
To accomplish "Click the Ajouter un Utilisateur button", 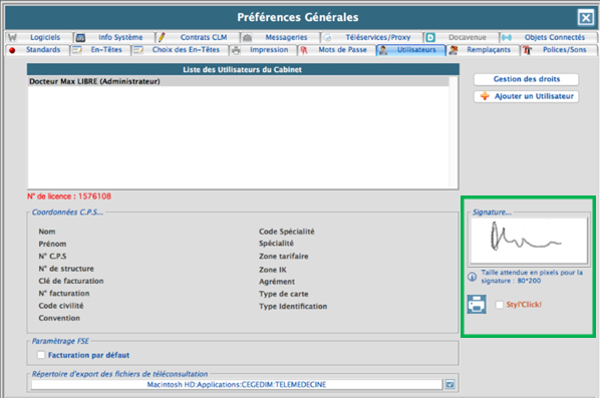I will tap(526, 96).
